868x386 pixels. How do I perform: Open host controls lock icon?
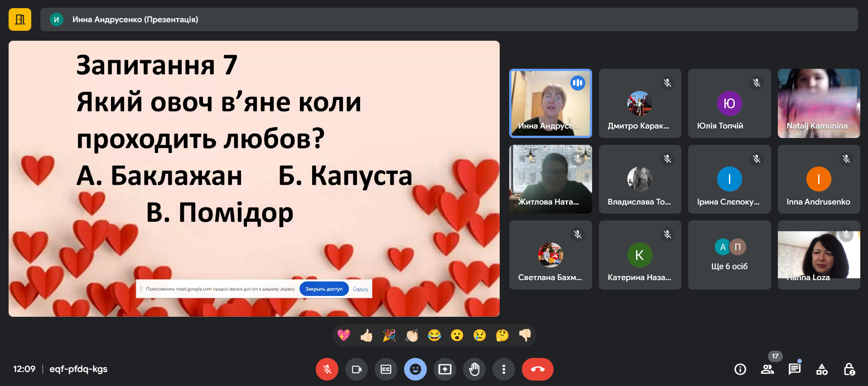click(x=849, y=369)
